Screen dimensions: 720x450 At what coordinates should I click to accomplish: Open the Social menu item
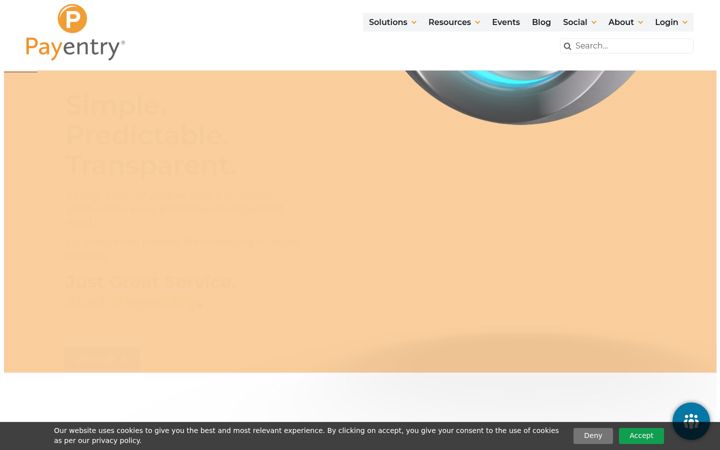click(575, 22)
